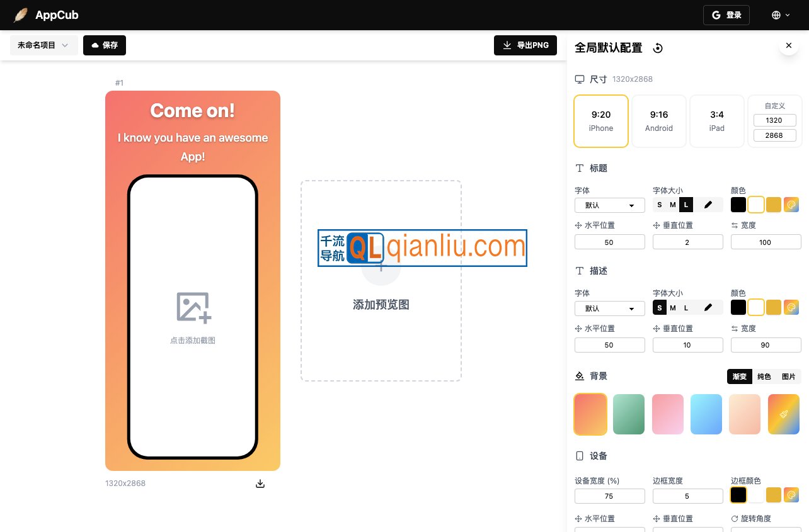Viewport: 809px width, 532px height.
Task: Switch background mode to 纯色 tab
Action: click(764, 376)
